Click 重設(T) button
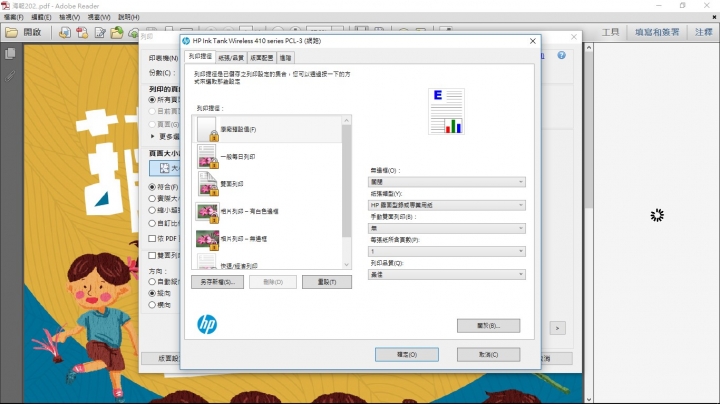Screen dimensions: 720x404 (x=327, y=282)
